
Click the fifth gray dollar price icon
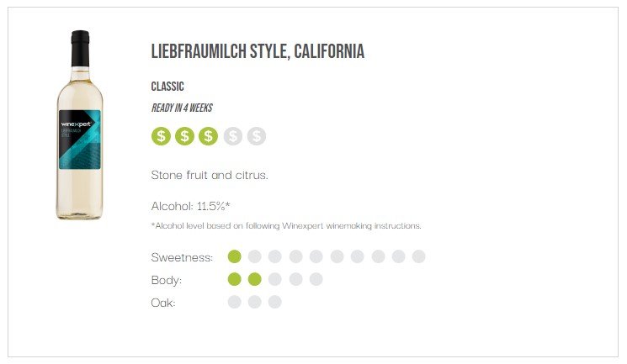tap(257, 136)
